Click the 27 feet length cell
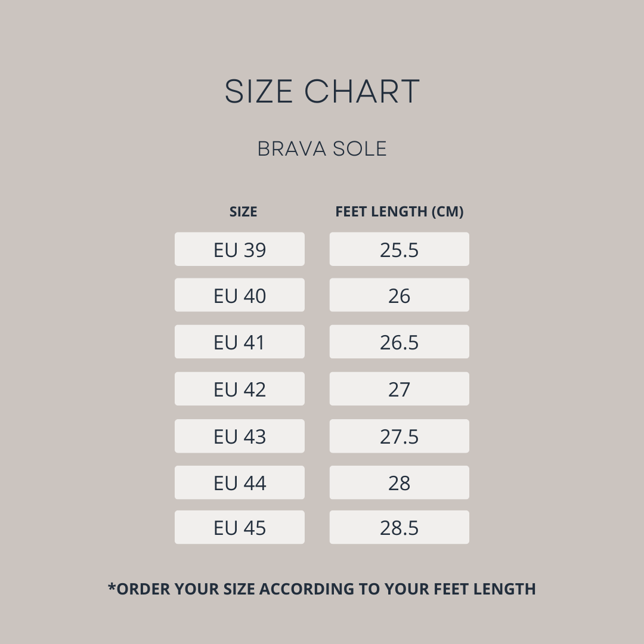Screen dimensions: 644x644 pyautogui.click(x=400, y=389)
